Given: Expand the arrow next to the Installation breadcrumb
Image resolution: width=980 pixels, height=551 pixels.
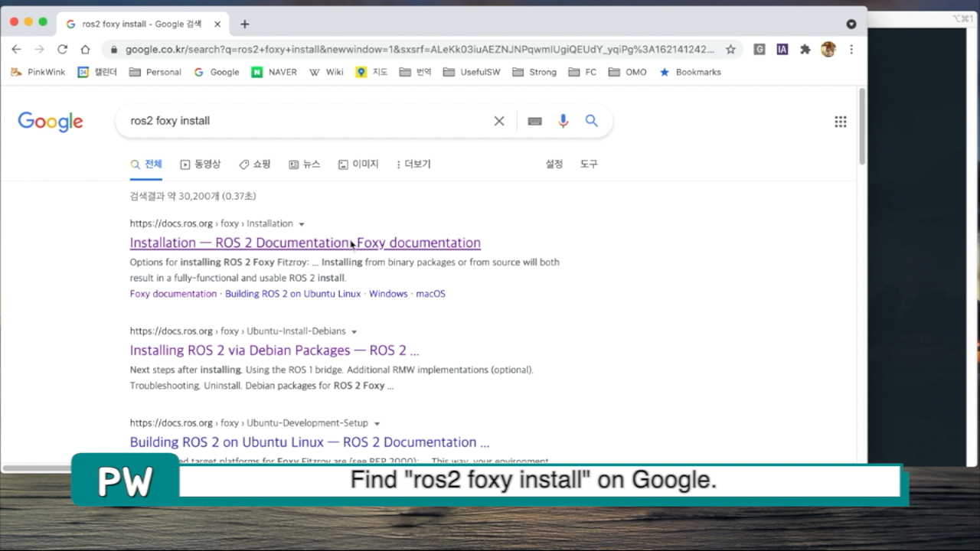Looking at the screenshot, I should (302, 224).
